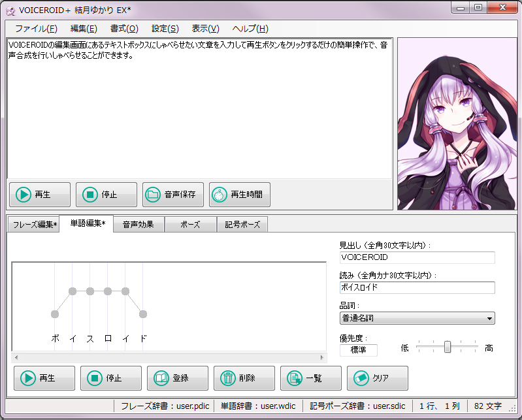The height and width of the screenshot is (420, 522).
Task: Open the 表示(V) menu
Action: coord(205,29)
